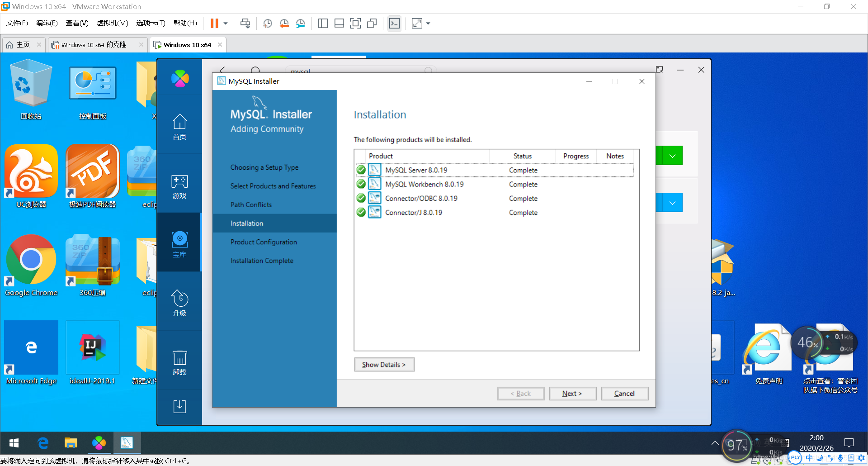The height and width of the screenshot is (466, 868).
Task: Click the MySQL Installer taskbar button
Action: pos(127,443)
